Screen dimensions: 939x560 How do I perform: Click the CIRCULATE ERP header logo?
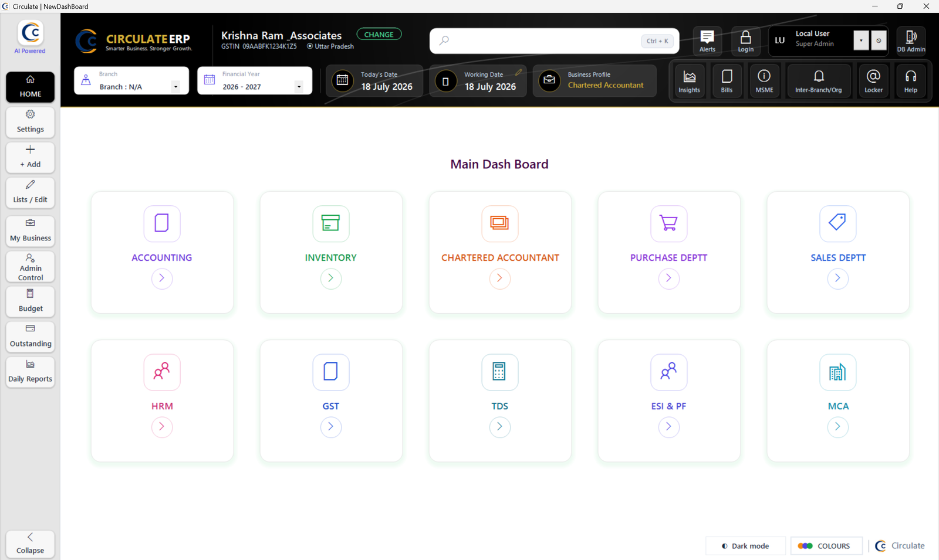(x=133, y=41)
